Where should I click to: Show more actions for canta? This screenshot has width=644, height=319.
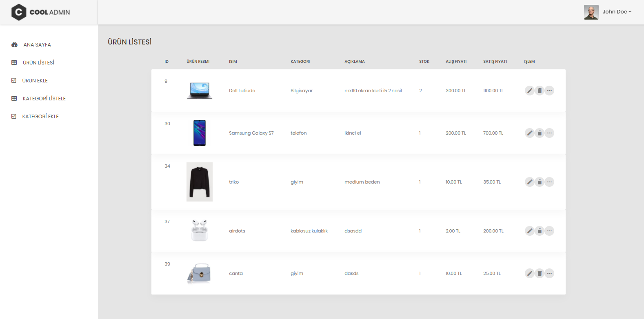(x=549, y=273)
